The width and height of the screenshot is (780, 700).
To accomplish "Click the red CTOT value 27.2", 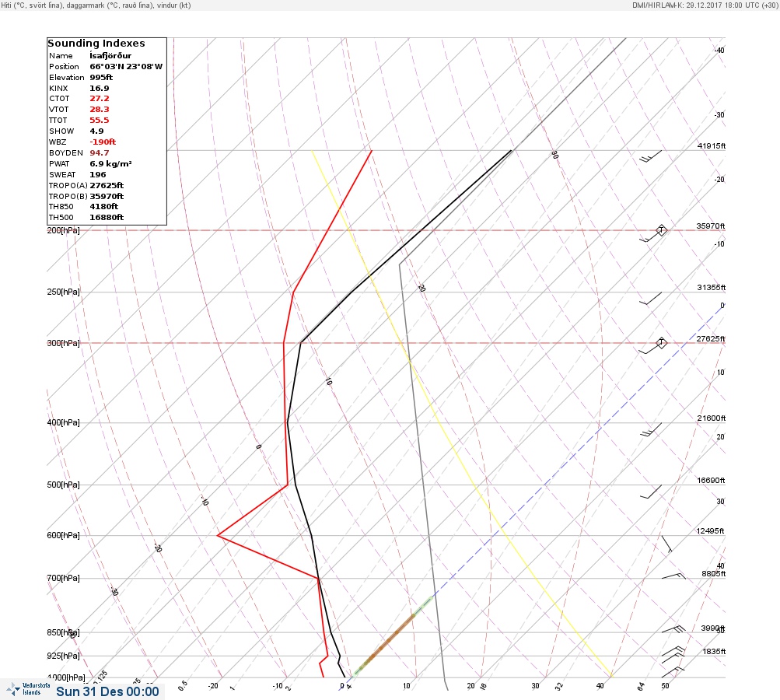I will coord(99,99).
